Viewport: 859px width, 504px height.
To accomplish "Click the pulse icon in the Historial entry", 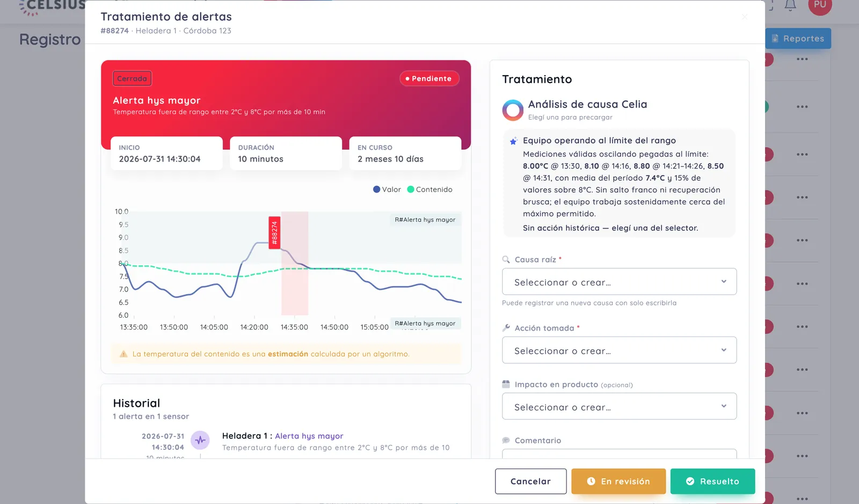I will point(200,441).
